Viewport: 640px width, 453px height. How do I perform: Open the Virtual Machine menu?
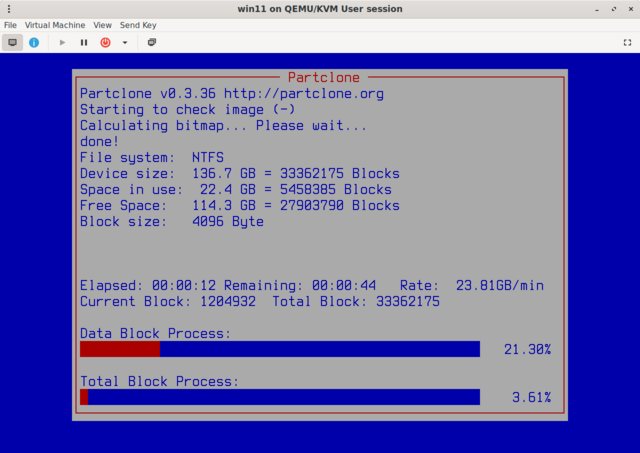(x=55, y=24)
